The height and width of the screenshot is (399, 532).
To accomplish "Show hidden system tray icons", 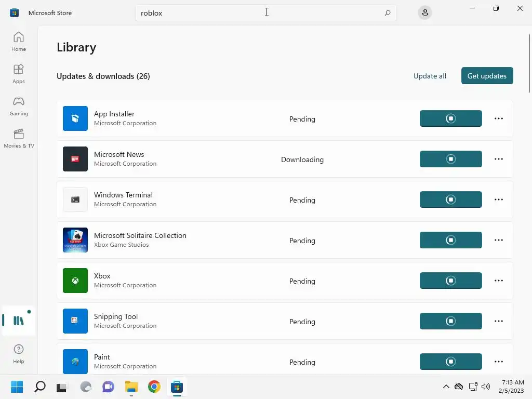I will [446, 387].
